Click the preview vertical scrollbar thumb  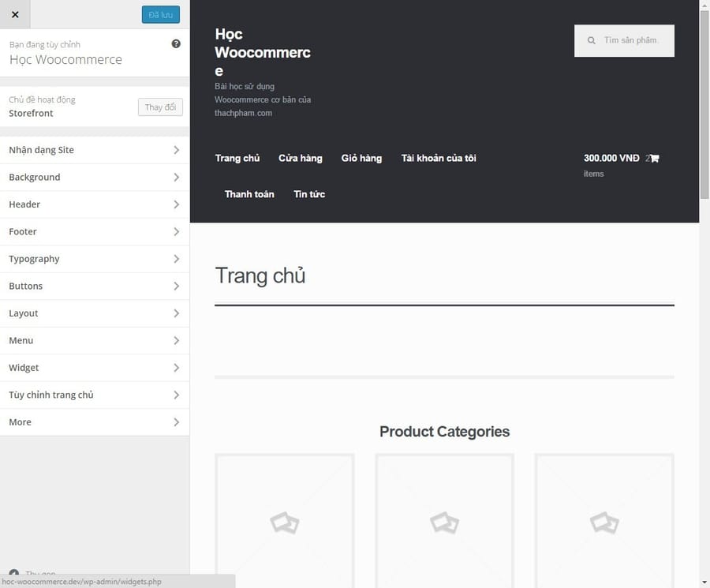(x=704, y=104)
